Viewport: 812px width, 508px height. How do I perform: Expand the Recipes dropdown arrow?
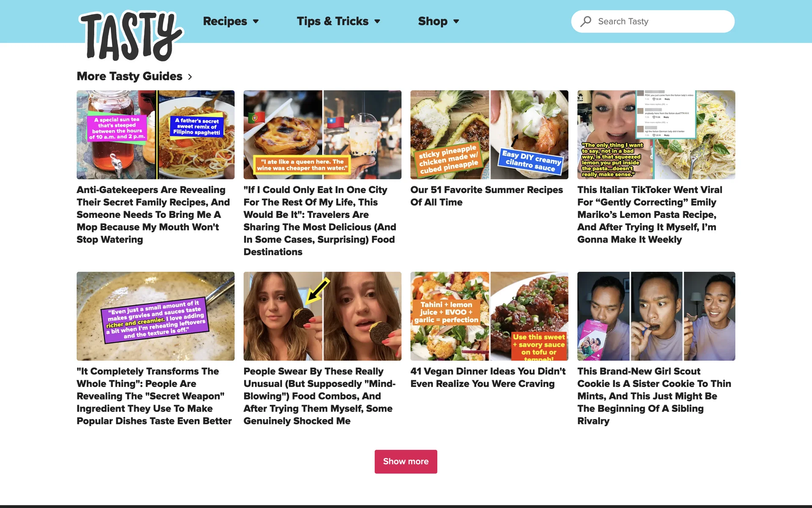(x=256, y=22)
